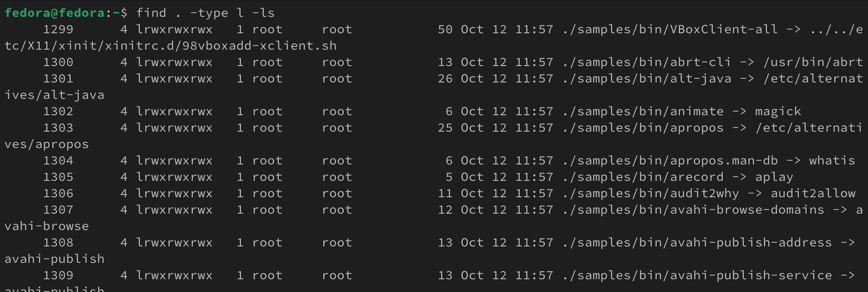Click the inode number 1303

pos(58,128)
